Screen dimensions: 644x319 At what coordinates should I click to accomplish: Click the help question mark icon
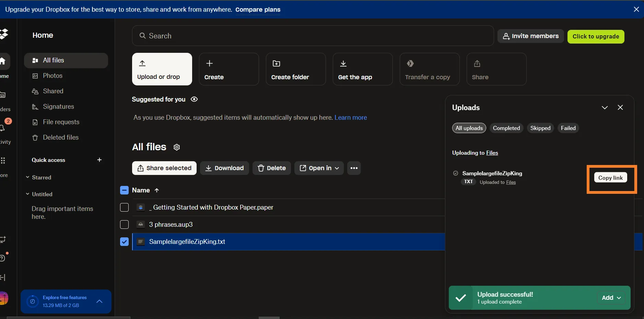click(x=2, y=258)
